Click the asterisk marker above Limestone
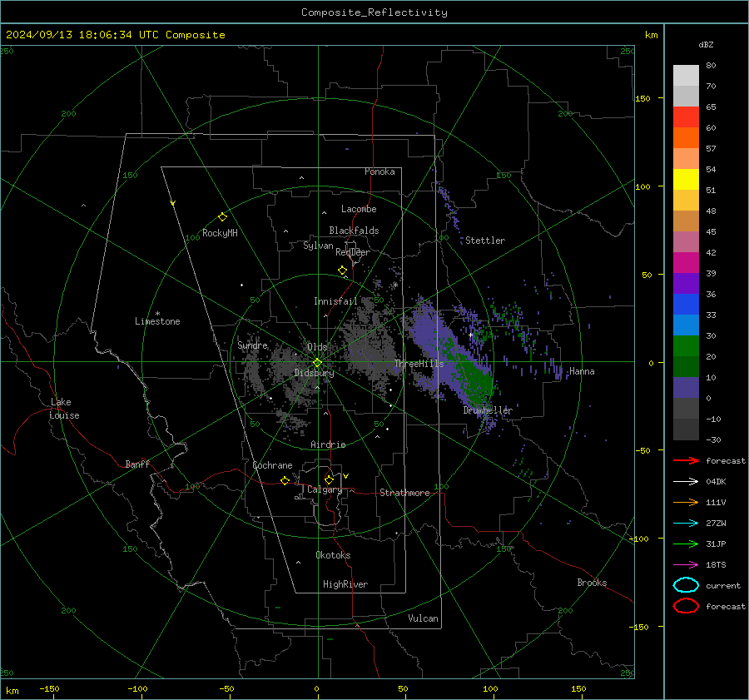This screenshot has height=700, width=749. click(x=157, y=314)
